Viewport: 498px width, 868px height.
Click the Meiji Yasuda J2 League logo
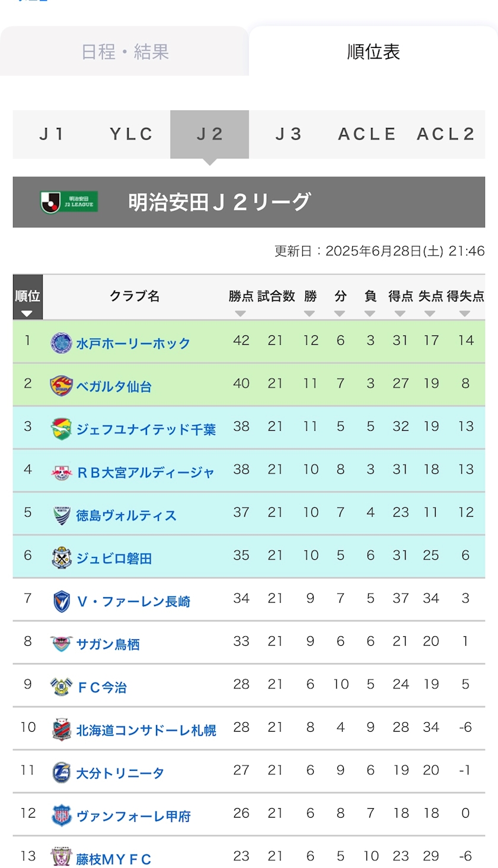pyautogui.click(x=69, y=202)
